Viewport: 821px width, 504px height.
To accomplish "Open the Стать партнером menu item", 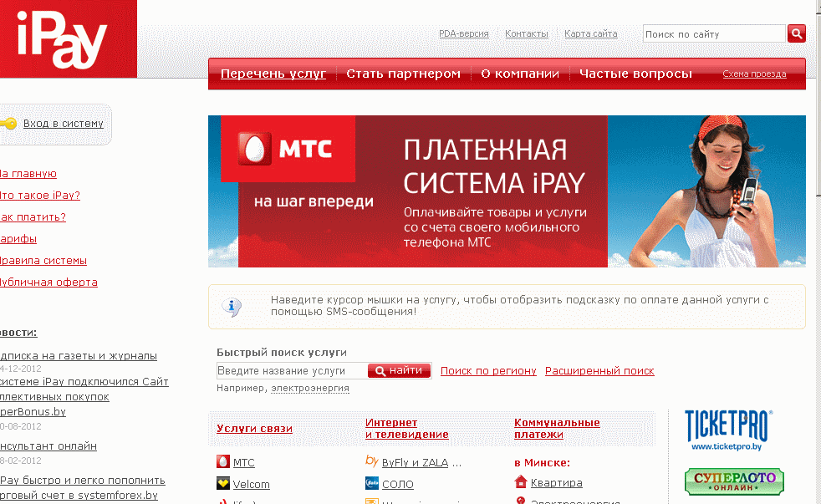I will [403, 74].
